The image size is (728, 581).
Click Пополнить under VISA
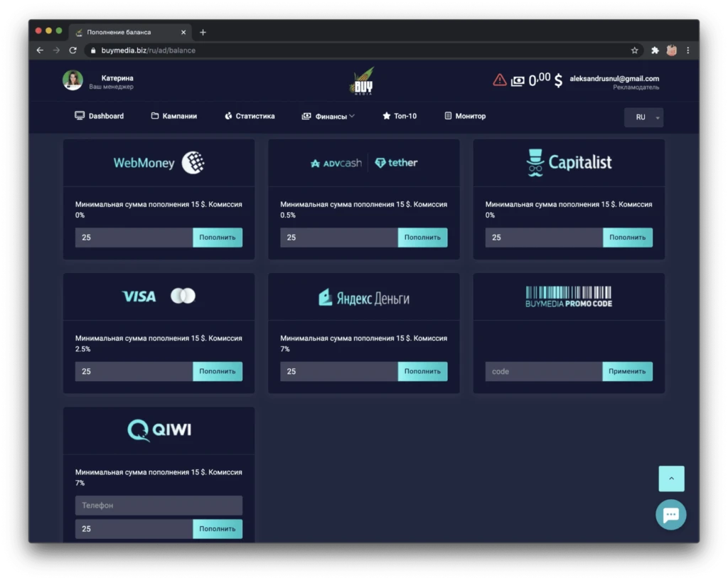218,371
